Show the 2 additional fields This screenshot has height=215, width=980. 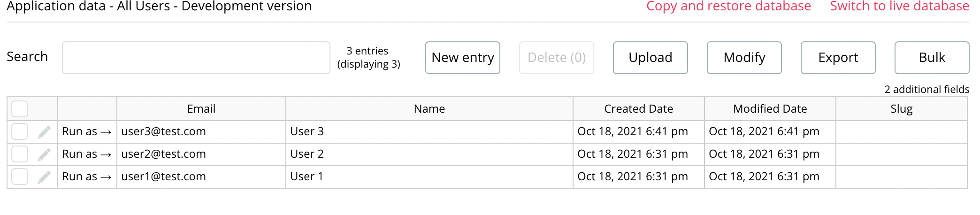coord(927,89)
